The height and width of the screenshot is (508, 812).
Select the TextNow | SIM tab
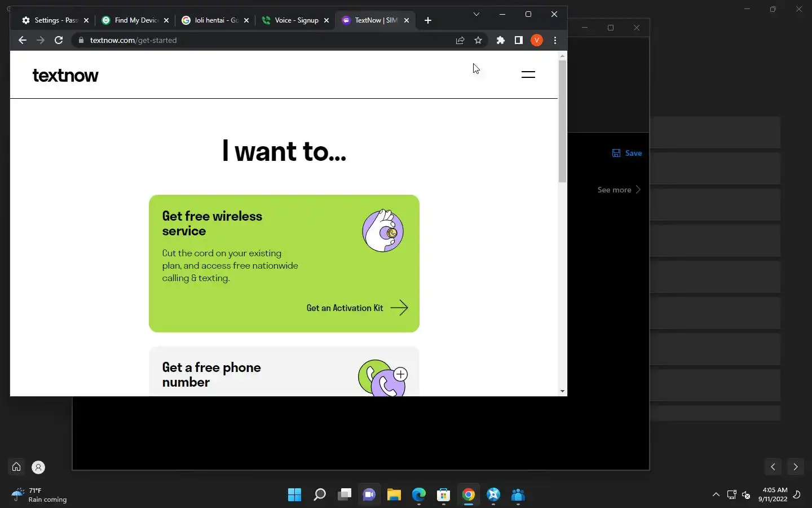(x=376, y=20)
